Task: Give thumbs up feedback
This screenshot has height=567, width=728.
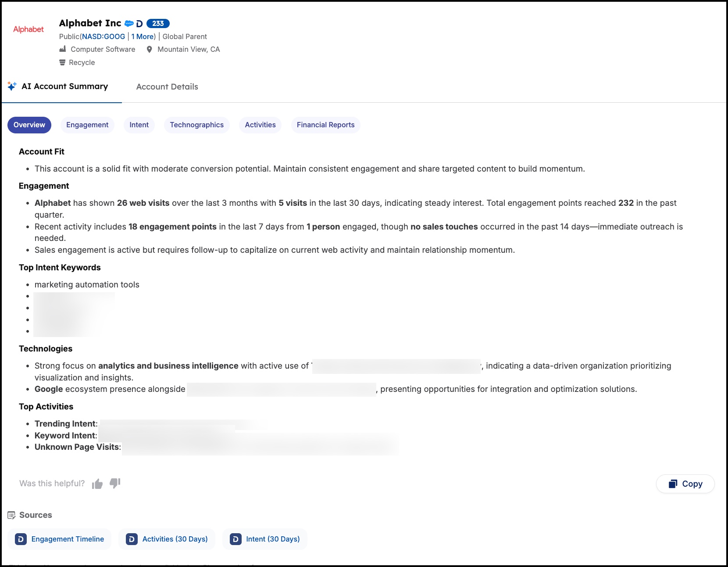Action: [97, 484]
